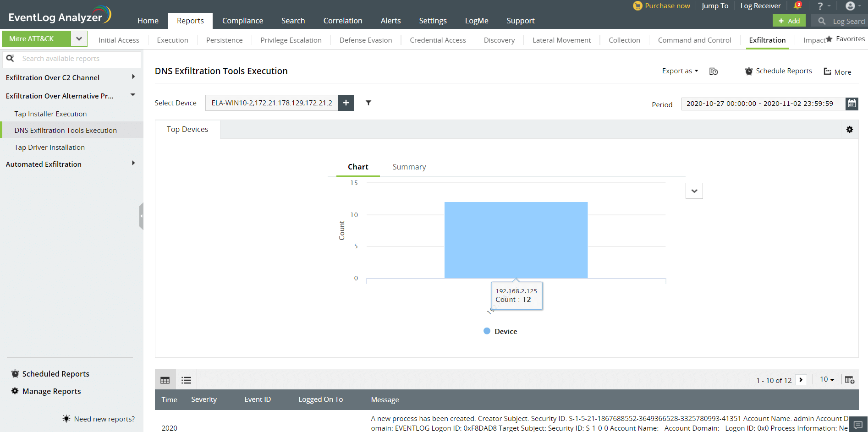The image size is (868, 432).
Task: Go to the Correlation tab
Action: pyautogui.click(x=343, y=21)
